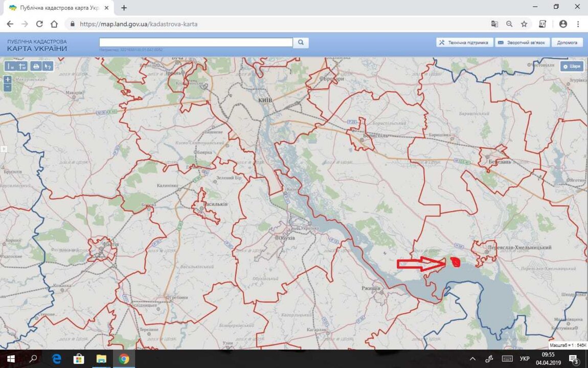This screenshot has width=588, height=368.
Task: Open File Explorer from the taskbar
Action: tap(101, 359)
